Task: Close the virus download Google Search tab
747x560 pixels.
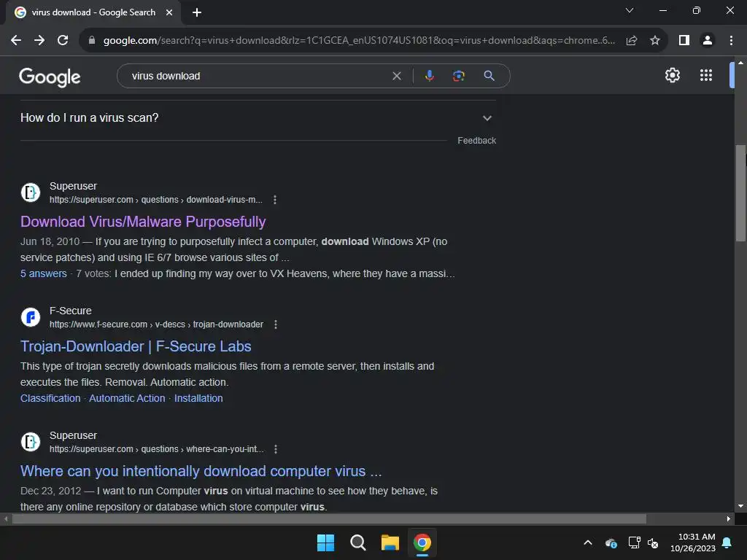Action: [169, 12]
